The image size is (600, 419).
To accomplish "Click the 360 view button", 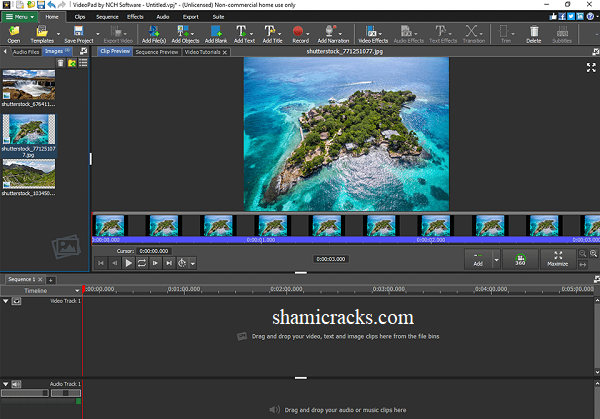I will point(520,259).
